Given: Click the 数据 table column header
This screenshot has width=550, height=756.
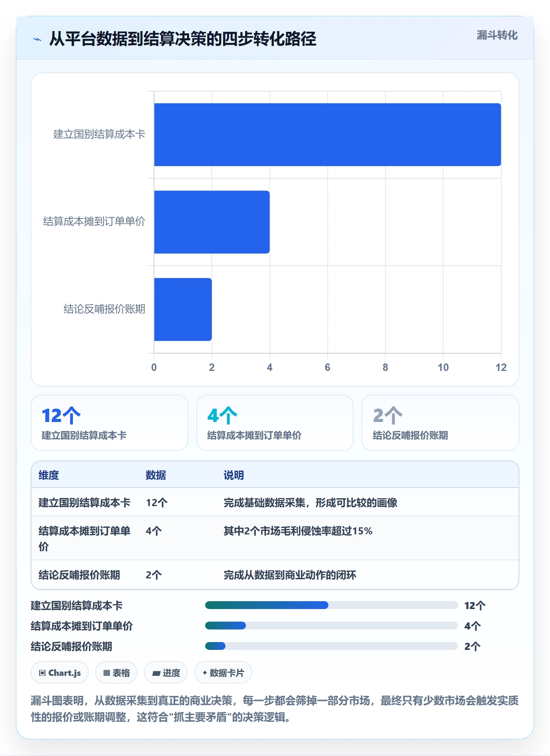Looking at the screenshot, I should coord(156,475).
